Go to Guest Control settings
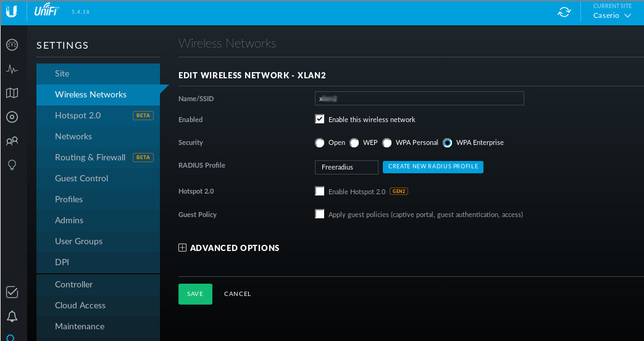Screen dimensions: 644x341 click(82, 178)
